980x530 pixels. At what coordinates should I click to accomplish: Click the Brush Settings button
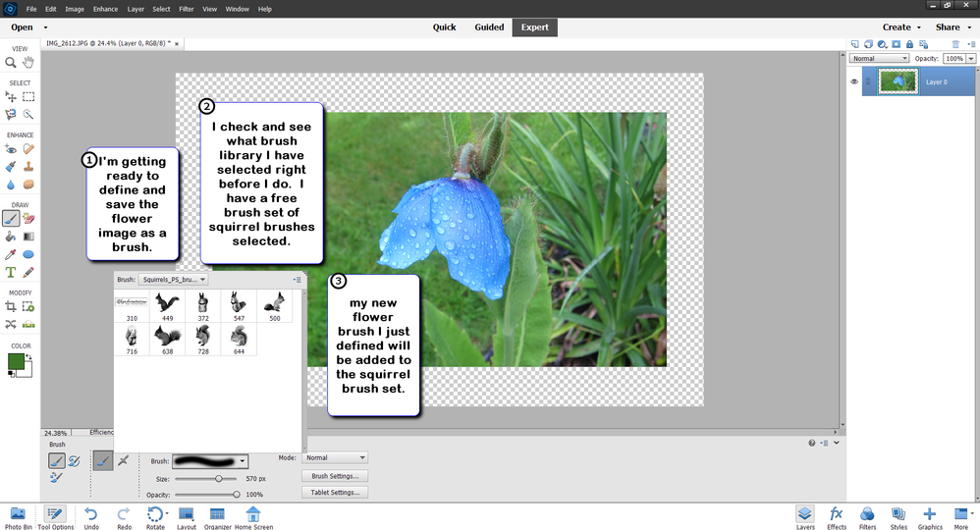point(335,476)
